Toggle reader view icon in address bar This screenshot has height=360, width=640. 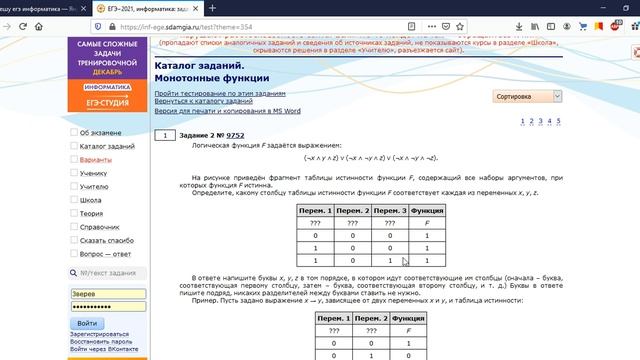pyautogui.click(x=411, y=27)
